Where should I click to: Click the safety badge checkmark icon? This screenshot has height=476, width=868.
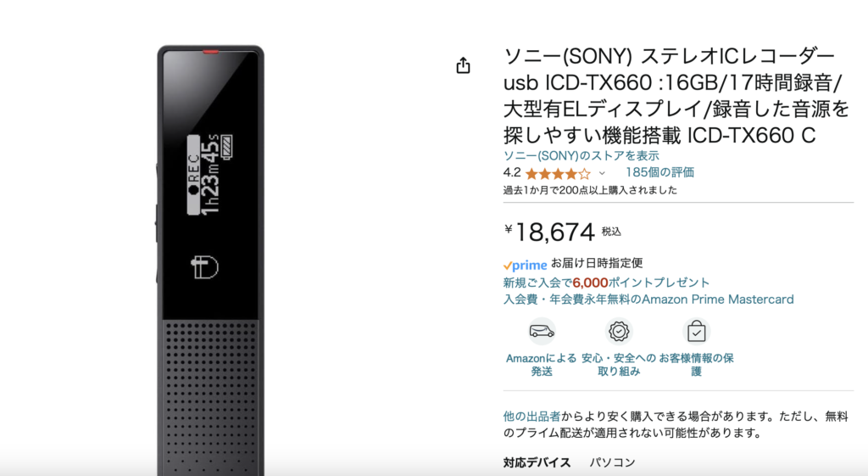pos(618,332)
